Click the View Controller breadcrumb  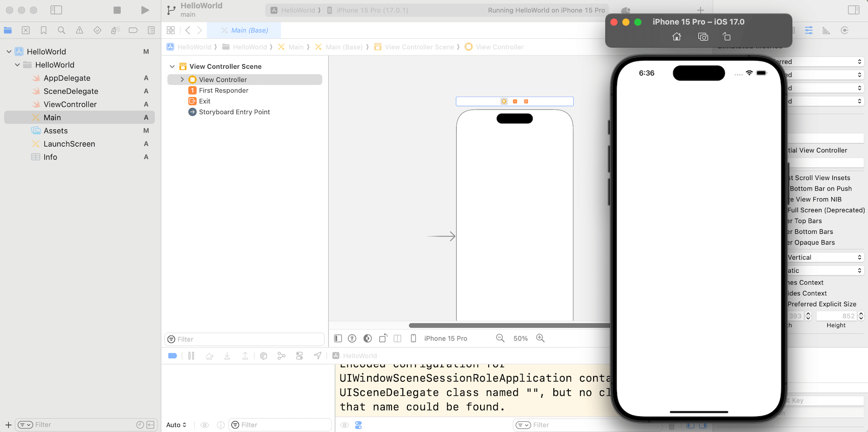pyautogui.click(x=499, y=47)
